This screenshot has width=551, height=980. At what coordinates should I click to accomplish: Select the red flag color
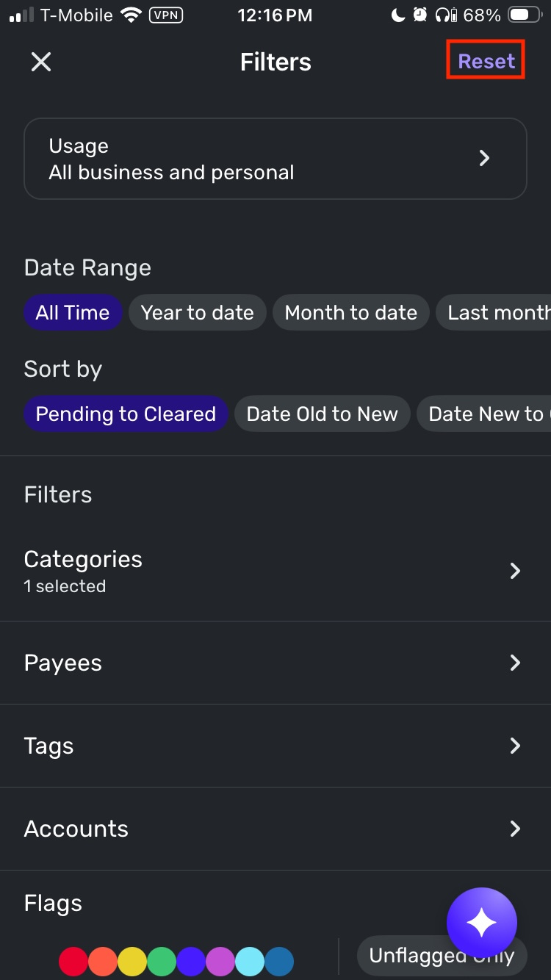[73, 961]
